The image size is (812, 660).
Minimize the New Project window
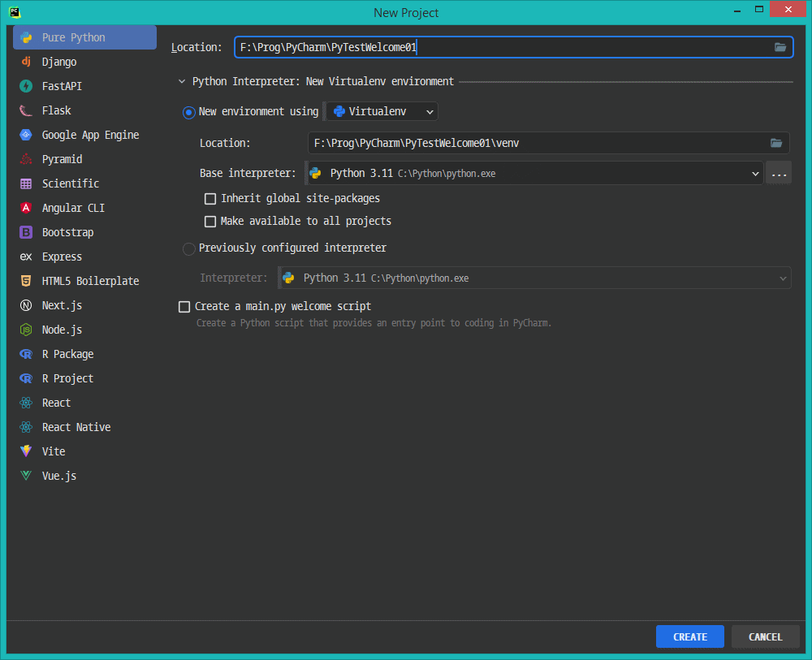(737, 9)
